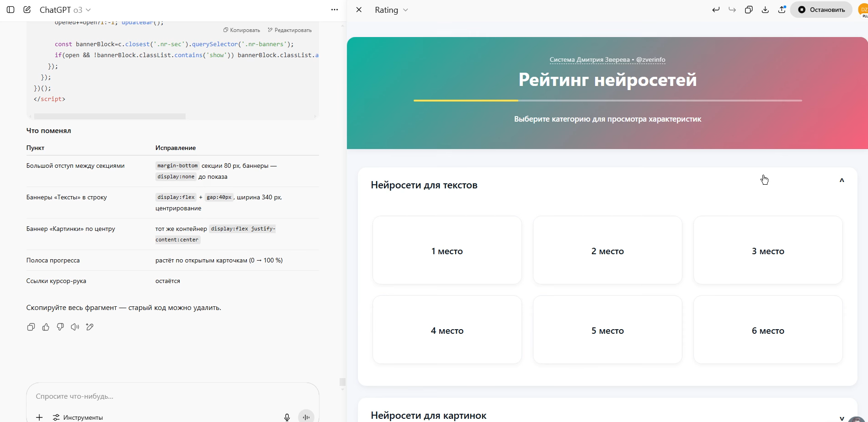
Task: Click the margin-bottom code label
Action: 177,166
